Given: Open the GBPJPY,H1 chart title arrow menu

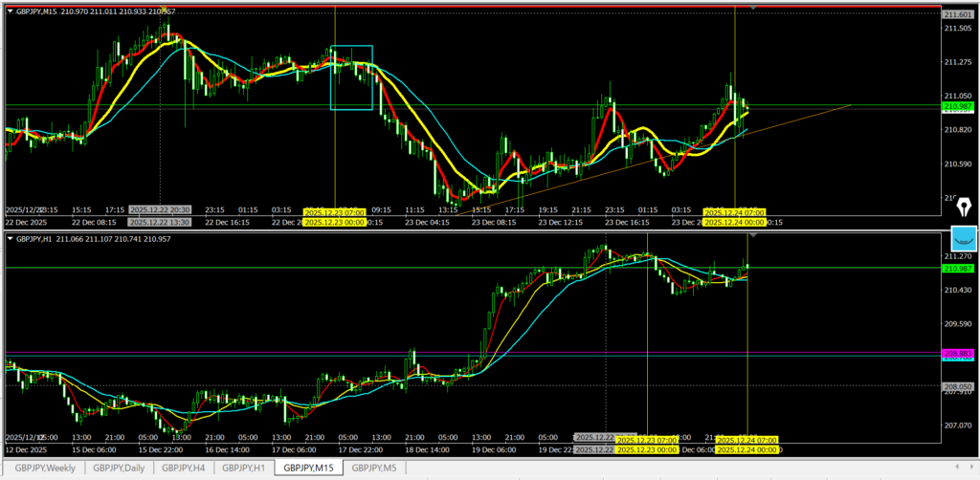Looking at the screenshot, I should 11,238.
